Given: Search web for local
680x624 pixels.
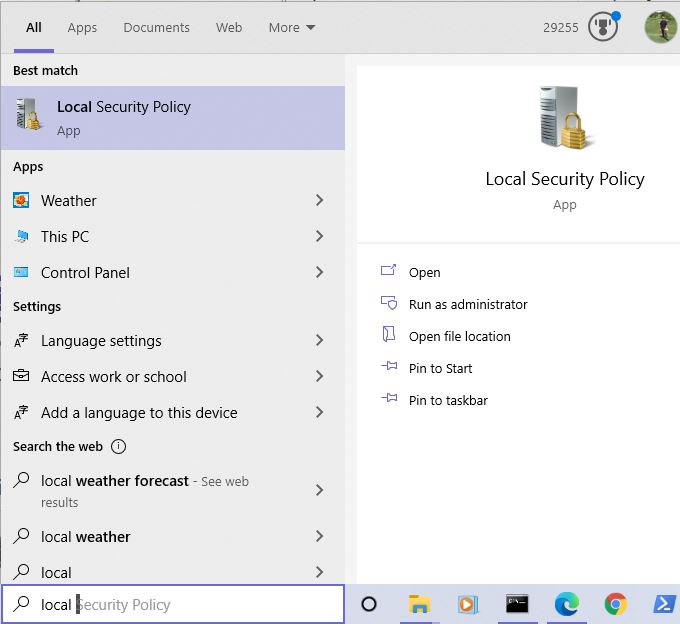Looking at the screenshot, I should pyautogui.click(x=173, y=572).
